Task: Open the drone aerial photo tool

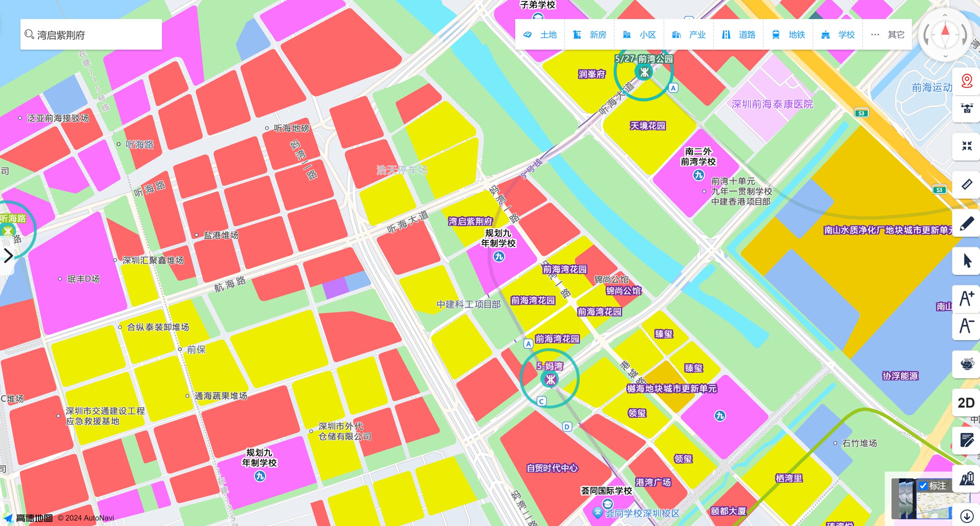Action: (x=966, y=108)
